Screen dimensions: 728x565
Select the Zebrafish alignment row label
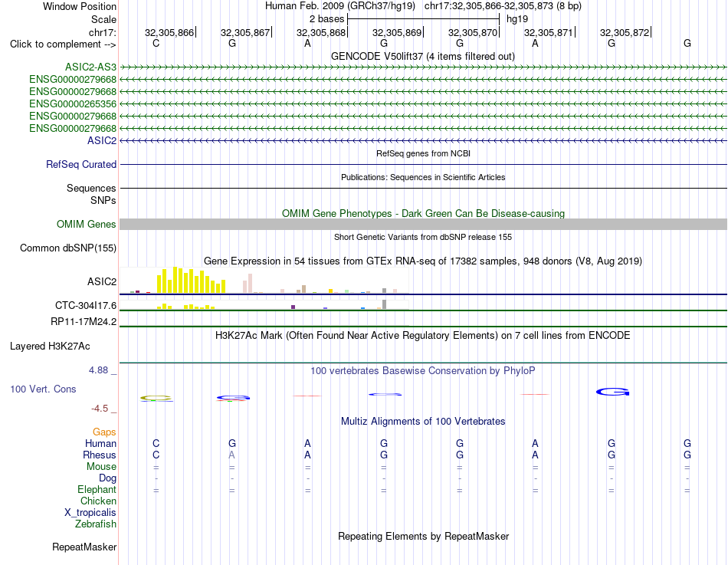click(96, 524)
